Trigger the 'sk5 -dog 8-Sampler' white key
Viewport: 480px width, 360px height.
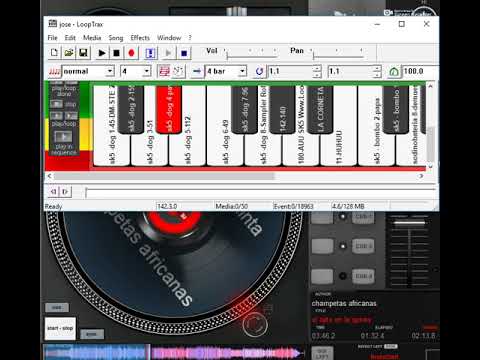[x=263, y=150]
